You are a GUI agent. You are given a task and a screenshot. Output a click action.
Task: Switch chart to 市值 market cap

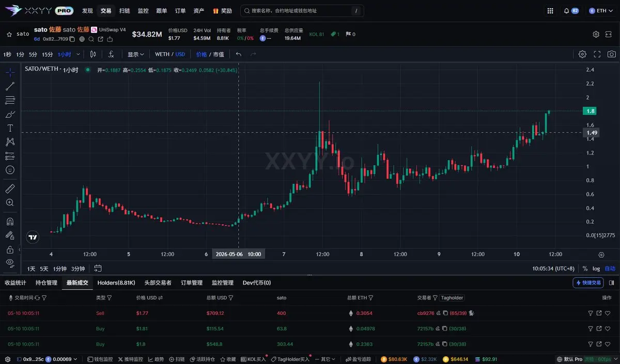point(219,54)
